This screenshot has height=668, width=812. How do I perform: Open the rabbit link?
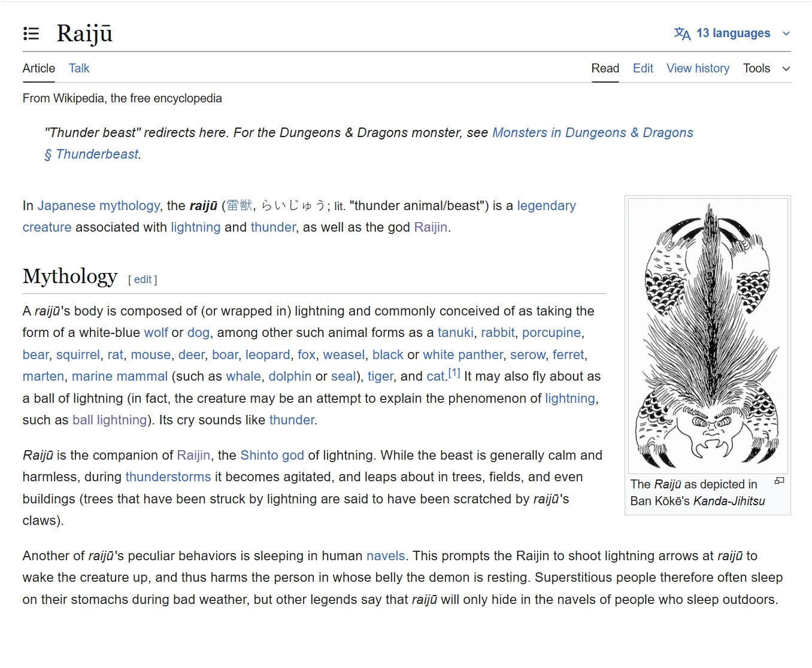[x=498, y=333]
